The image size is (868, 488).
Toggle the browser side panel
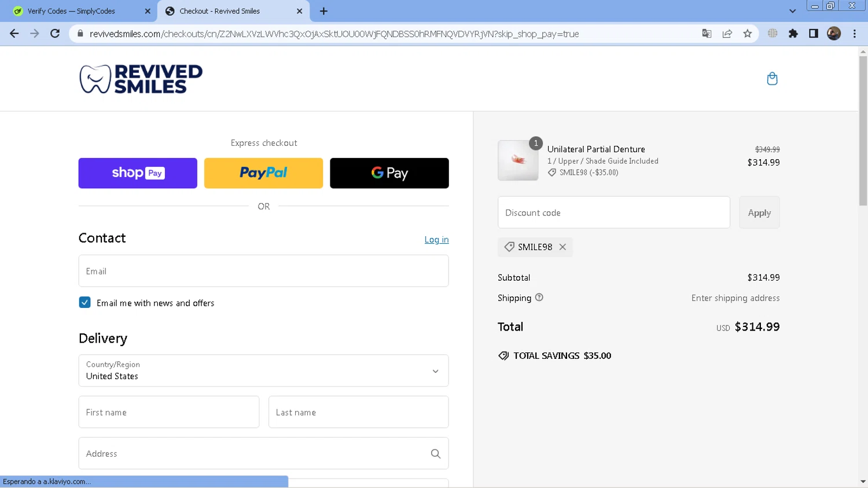click(814, 34)
